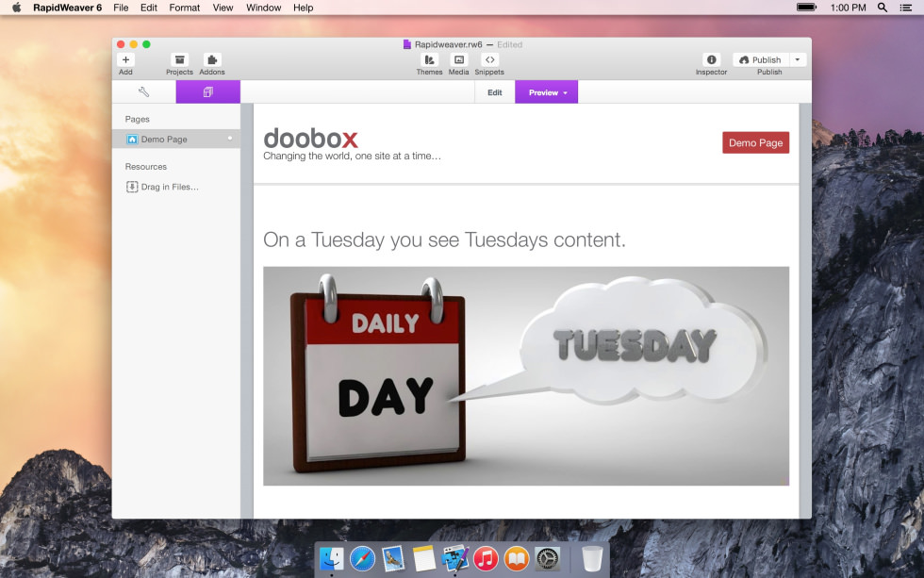Open the Format menu

coord(185,8)
